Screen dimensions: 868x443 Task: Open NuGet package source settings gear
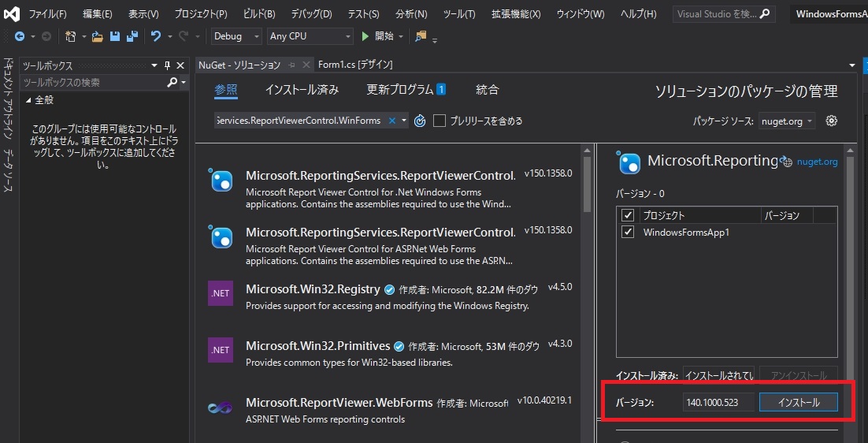pyautogui.click(x=831, y=121)
